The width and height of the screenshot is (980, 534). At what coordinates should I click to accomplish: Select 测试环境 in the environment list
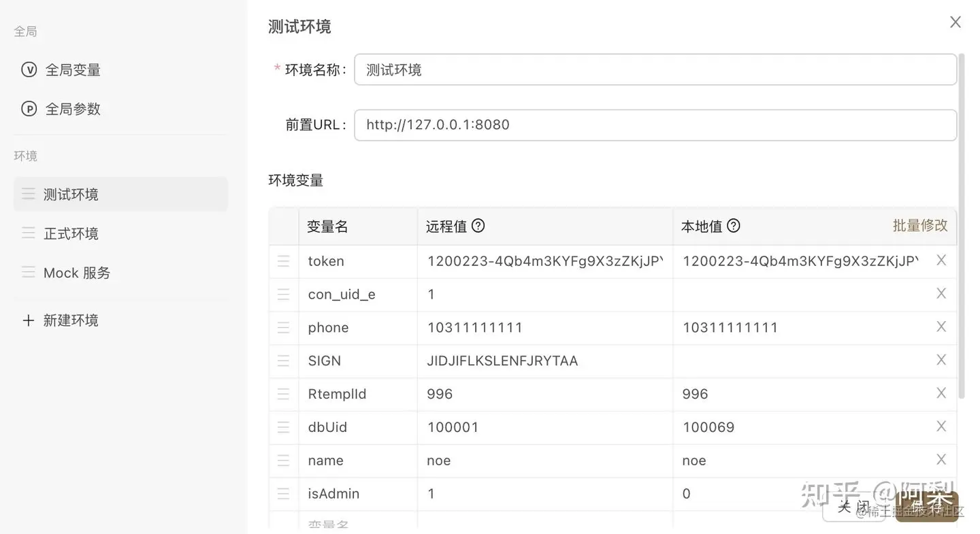pos(121,194)
